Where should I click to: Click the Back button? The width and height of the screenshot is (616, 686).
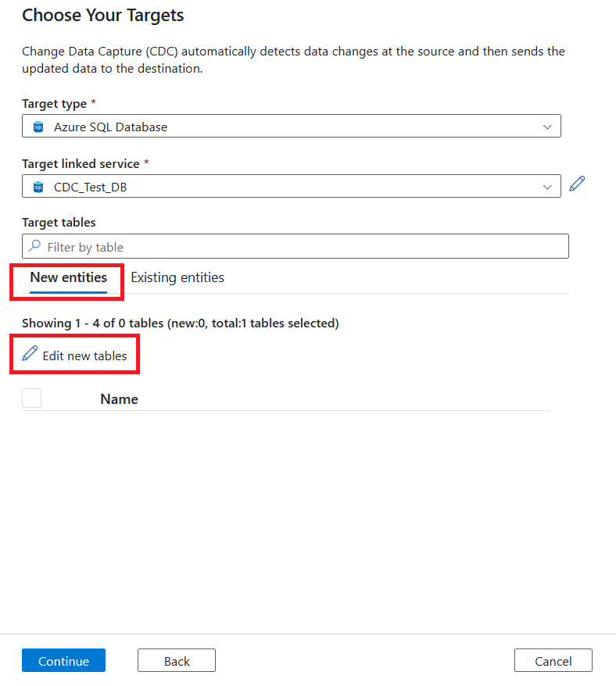[176, 660]
